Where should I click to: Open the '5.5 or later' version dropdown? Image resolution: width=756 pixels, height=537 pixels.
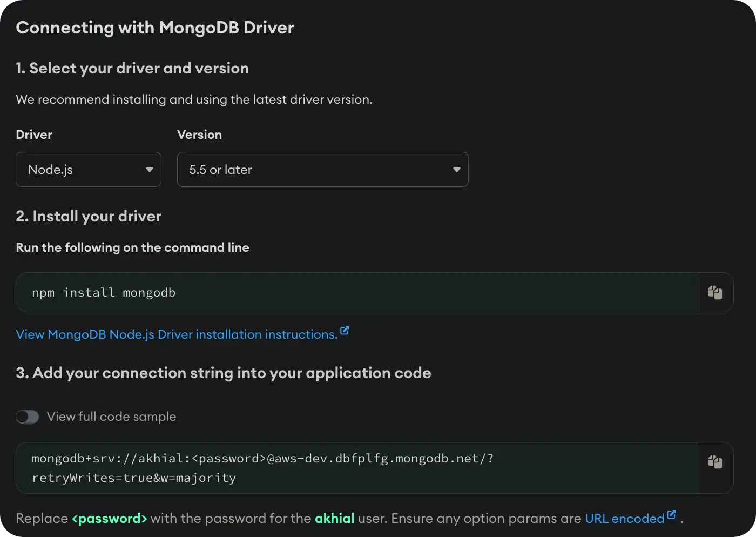coord(322,170)
